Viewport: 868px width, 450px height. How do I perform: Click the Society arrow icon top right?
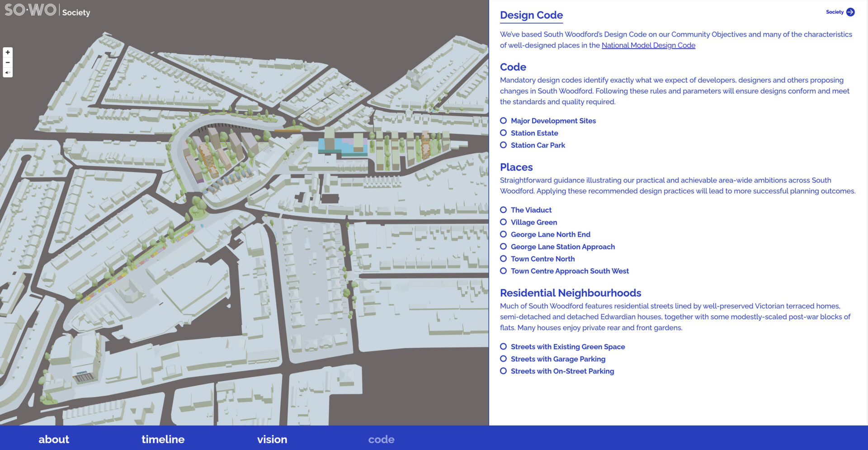tap(850, 12)
